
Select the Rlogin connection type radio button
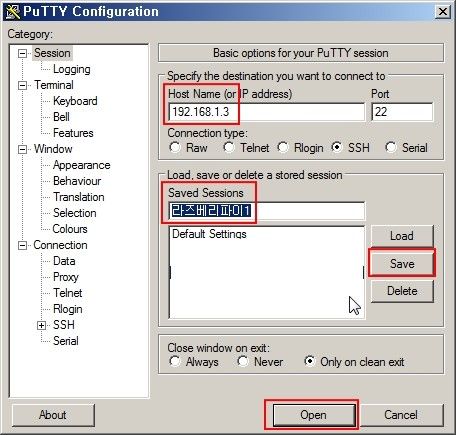pyautogui.click(x=283, y=147)
